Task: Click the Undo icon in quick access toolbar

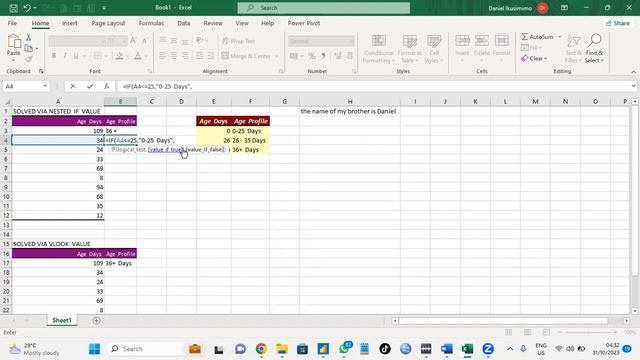Action: (27, 8)
